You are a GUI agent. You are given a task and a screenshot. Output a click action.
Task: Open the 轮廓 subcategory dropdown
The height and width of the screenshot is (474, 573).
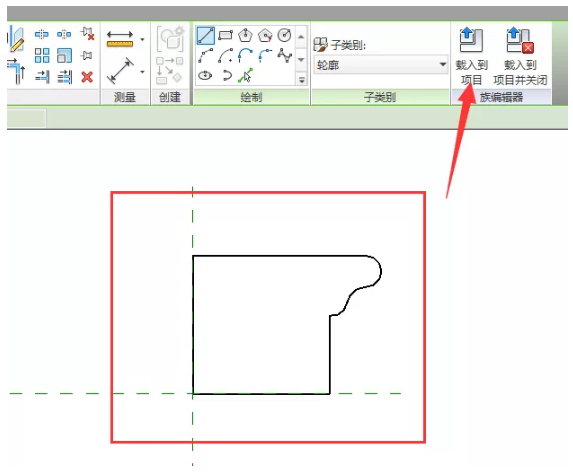pyautogui.click(x=380, y=65)
